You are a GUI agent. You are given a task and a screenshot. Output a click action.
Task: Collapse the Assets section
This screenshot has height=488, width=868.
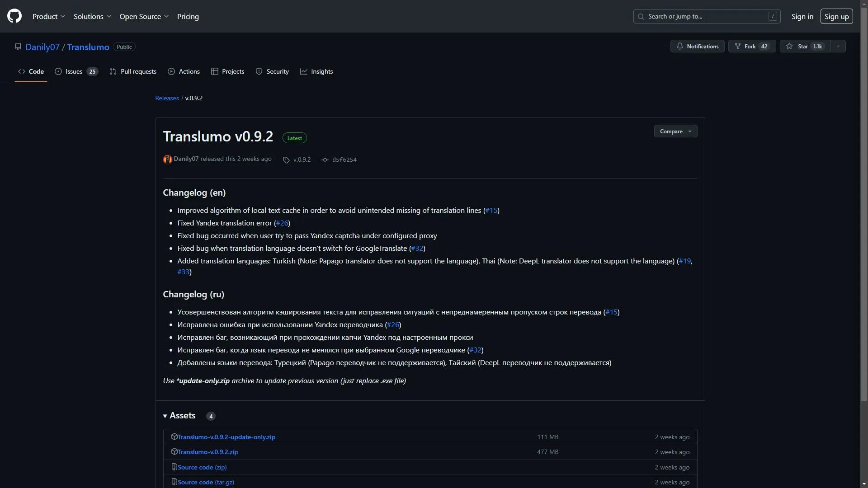(180, 416)
